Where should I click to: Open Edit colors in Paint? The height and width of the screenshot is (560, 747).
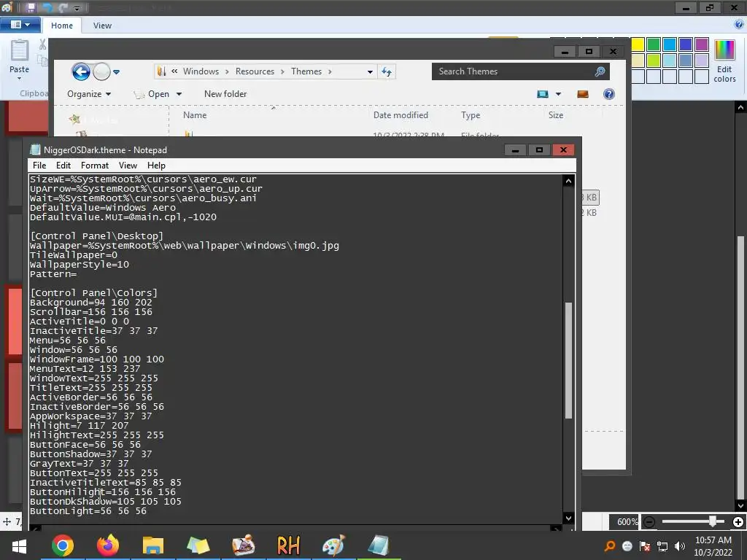(x=724, y=61)
